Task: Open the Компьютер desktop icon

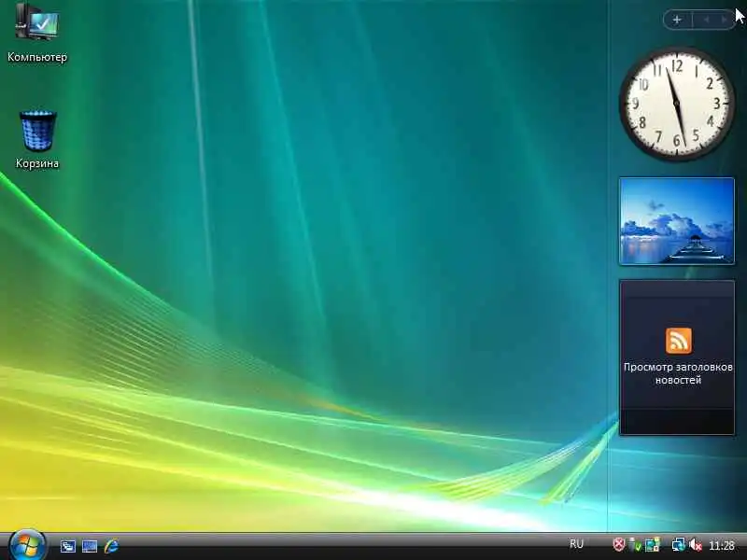Action: coord(37,34)
